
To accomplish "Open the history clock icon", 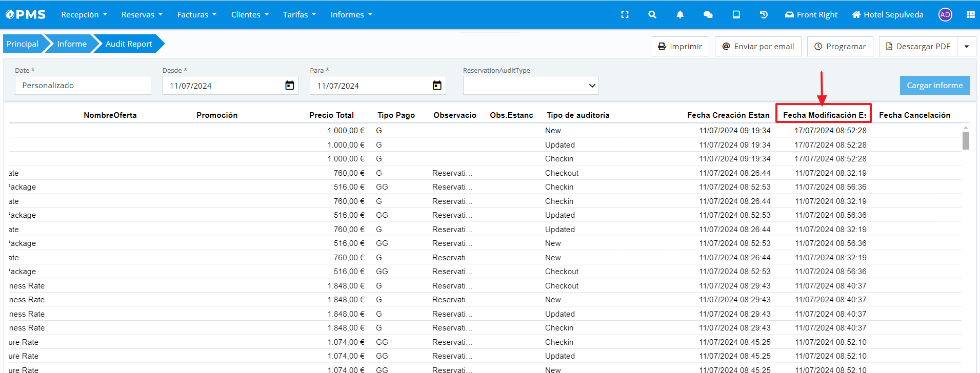I will pyautogui.click(x=764, y=15).
